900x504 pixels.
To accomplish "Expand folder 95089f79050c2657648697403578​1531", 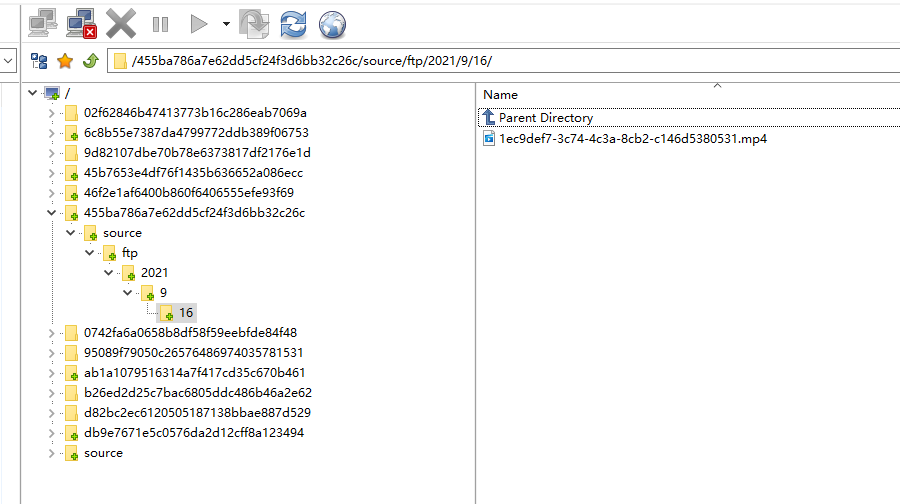I will (x=51, y=353).
